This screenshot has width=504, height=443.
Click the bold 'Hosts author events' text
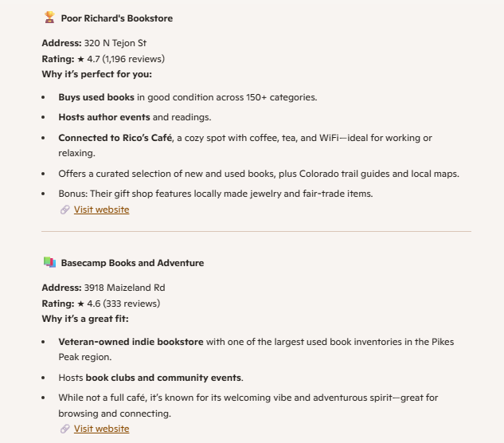(104, 117)
